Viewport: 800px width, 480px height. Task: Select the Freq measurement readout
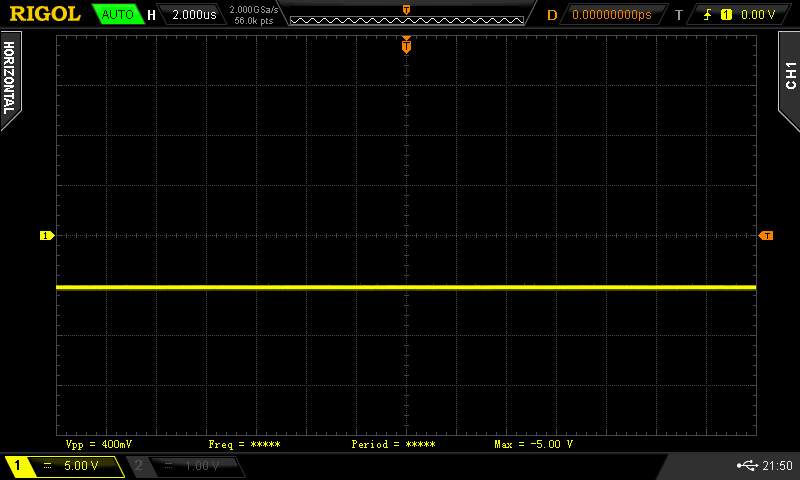point(244,444)
